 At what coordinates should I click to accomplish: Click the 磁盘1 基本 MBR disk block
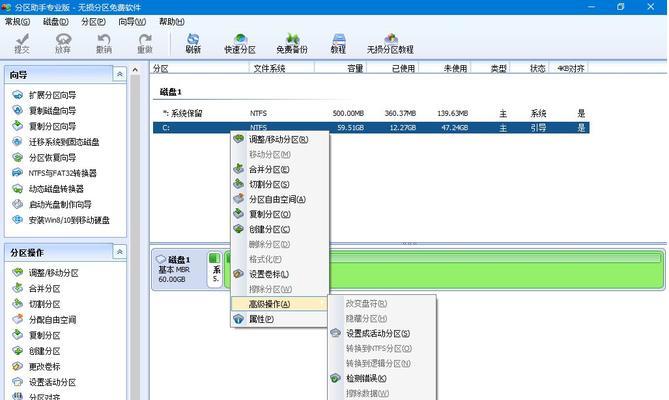(x=178, y=270)
